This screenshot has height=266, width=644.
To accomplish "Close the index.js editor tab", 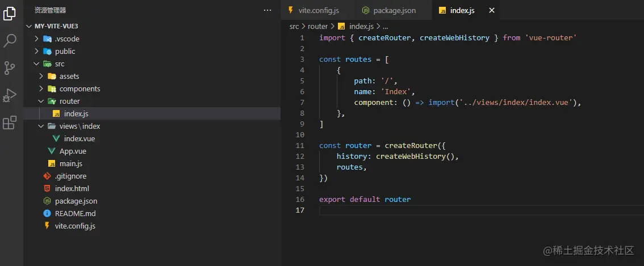I will pyautogui.click(x=492, y=10).
